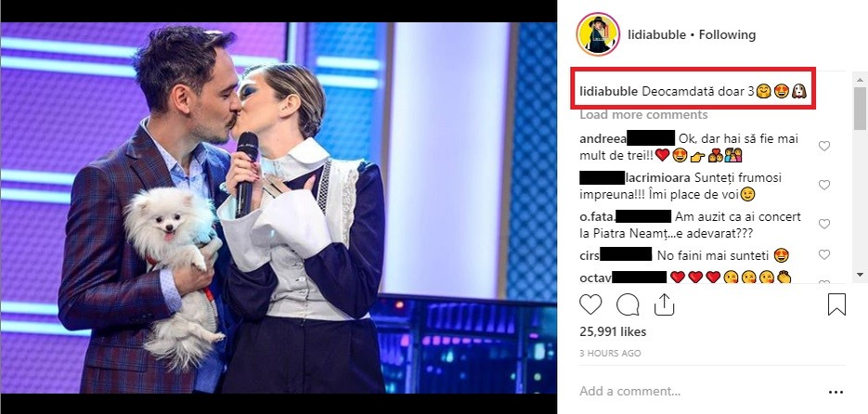Open the comment bubble icon
Image resolution: width=868 pixels, height=414 pixels.
[x=628, y=305]
